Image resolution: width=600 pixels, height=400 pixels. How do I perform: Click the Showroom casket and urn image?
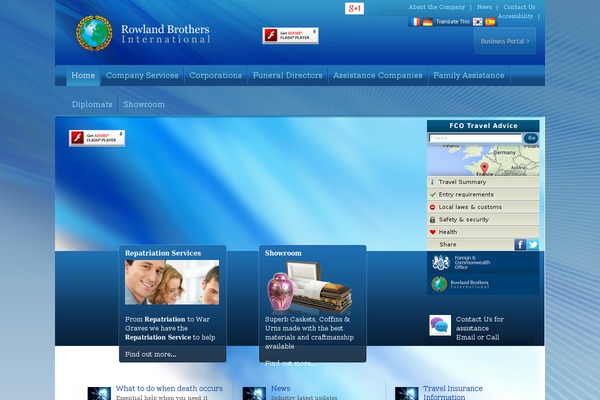pyautogui.click(x=309, y=286)
